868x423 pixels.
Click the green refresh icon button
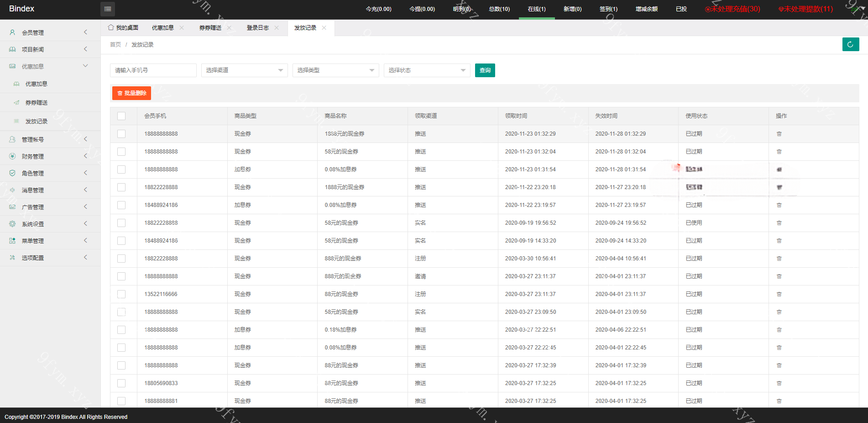click(x=851, y=44)
